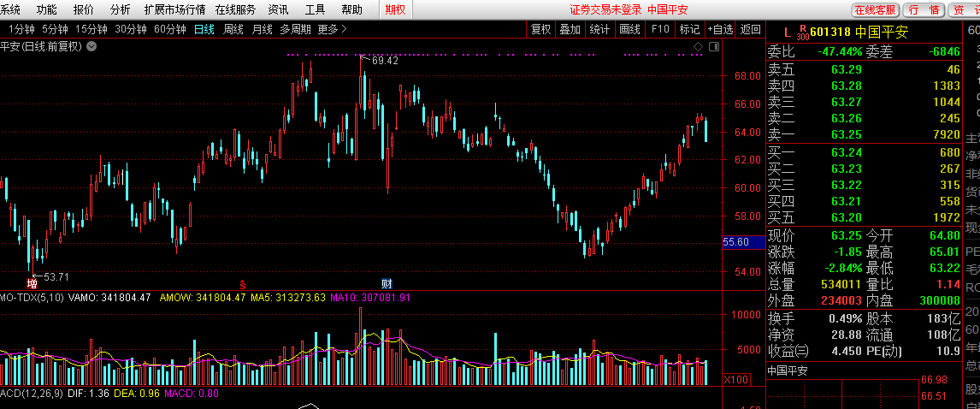
Task: Click the 返回 back button
Action: pyautogui.click(x=751, y=29)
